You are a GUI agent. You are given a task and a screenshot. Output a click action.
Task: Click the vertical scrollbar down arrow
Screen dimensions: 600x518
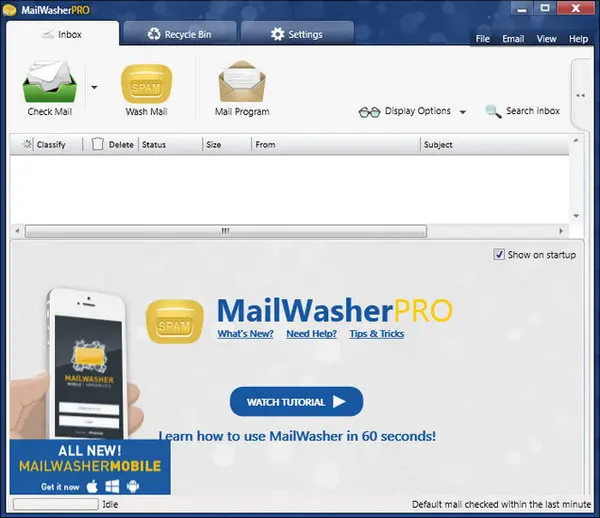(x=576, y=216)
